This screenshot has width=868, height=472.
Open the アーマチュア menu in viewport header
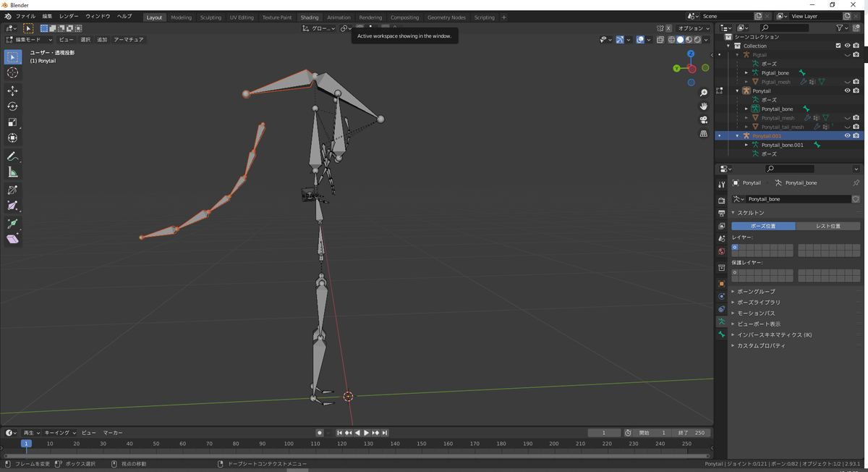click(x=129, y=40)
